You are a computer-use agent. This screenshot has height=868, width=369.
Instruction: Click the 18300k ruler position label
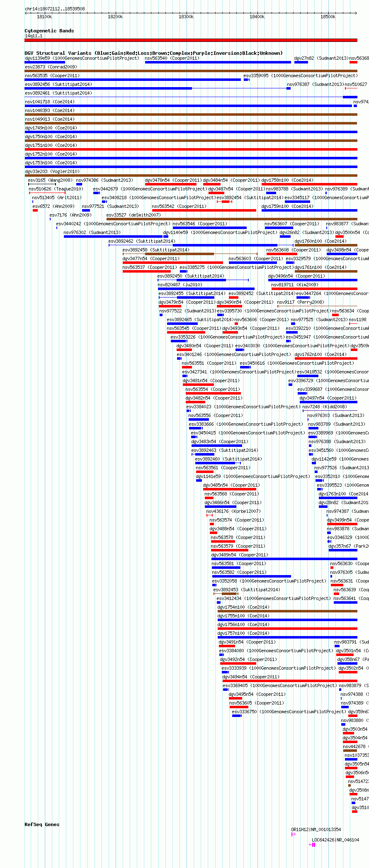186,17
